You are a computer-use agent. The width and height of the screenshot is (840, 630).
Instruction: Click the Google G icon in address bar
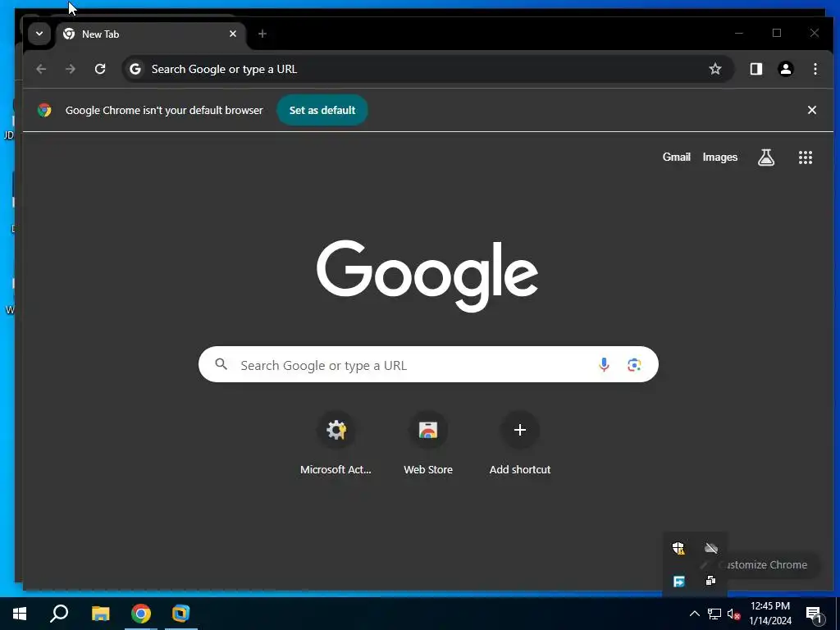(x=135, y=69)
